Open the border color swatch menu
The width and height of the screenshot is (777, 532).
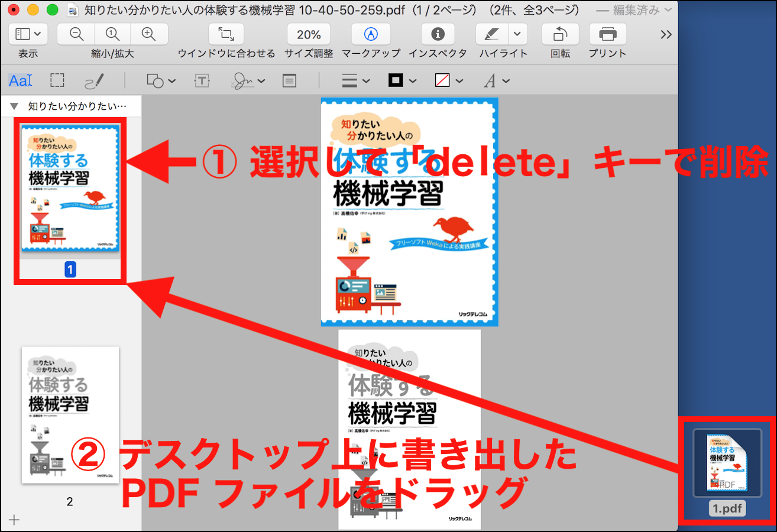[x=402, y=80]
